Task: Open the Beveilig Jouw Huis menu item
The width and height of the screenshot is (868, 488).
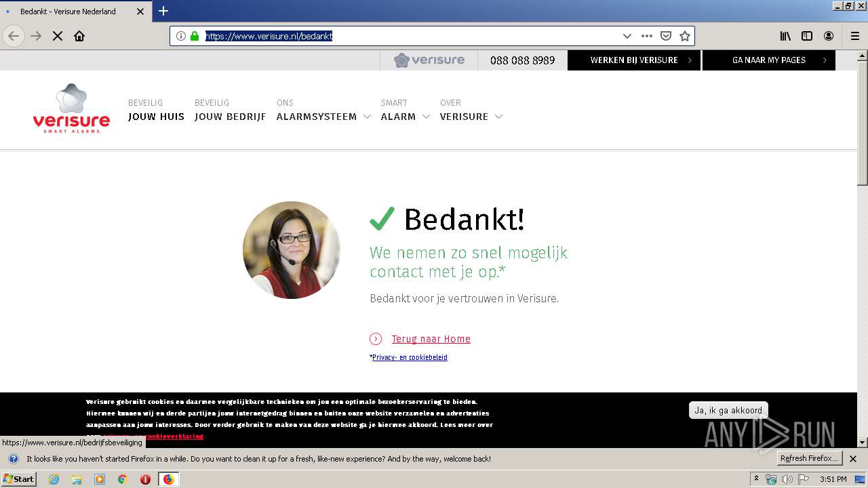Action: coord(156,110)
